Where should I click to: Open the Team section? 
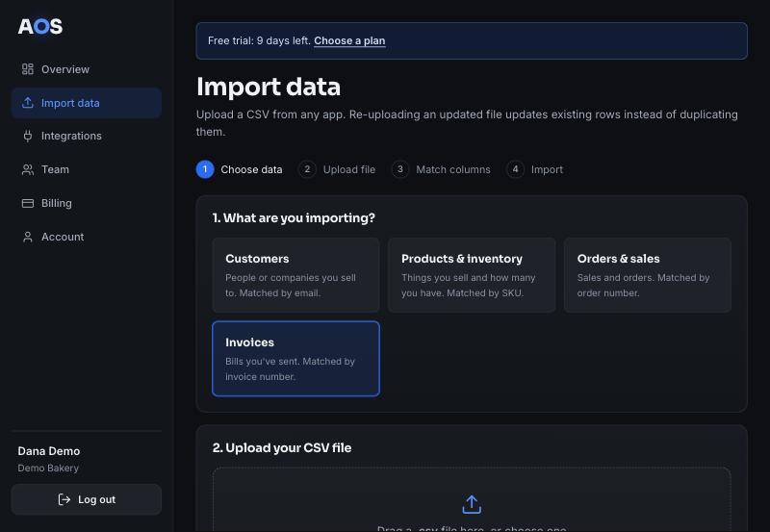87,169
